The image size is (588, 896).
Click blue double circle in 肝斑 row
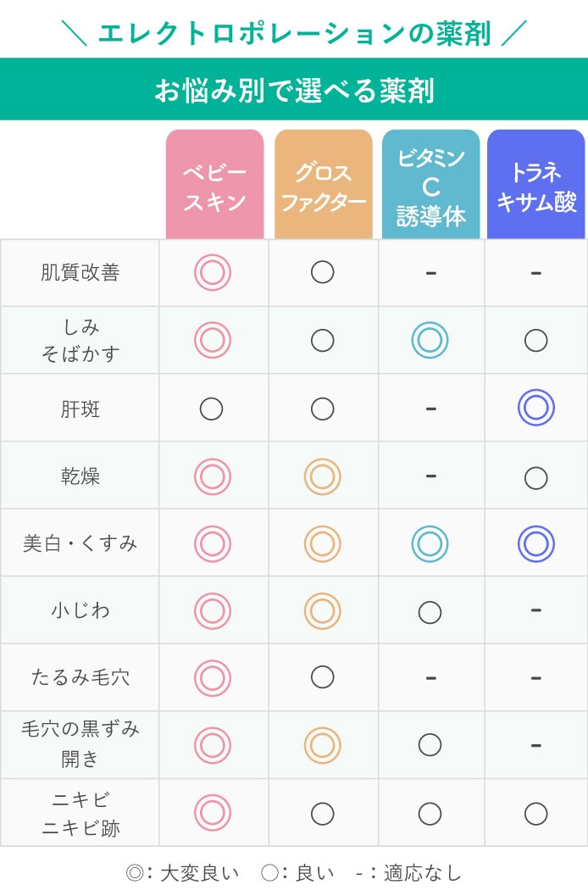[x=536, y=408]
